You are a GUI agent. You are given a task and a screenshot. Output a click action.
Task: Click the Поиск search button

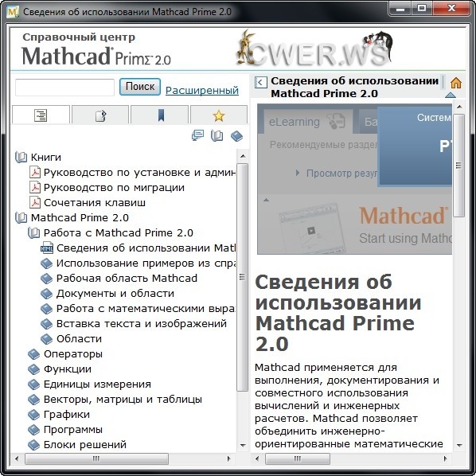click(x=140, y=87)
